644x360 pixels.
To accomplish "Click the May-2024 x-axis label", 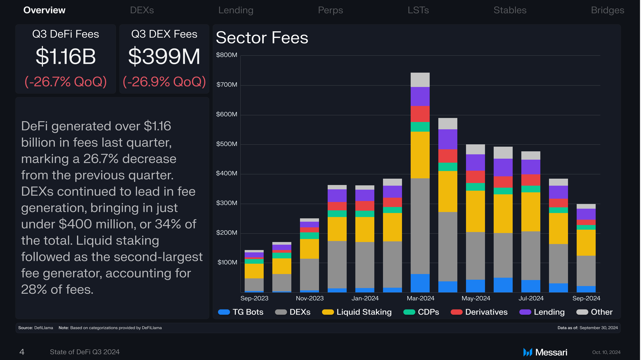I will (476, 298).
